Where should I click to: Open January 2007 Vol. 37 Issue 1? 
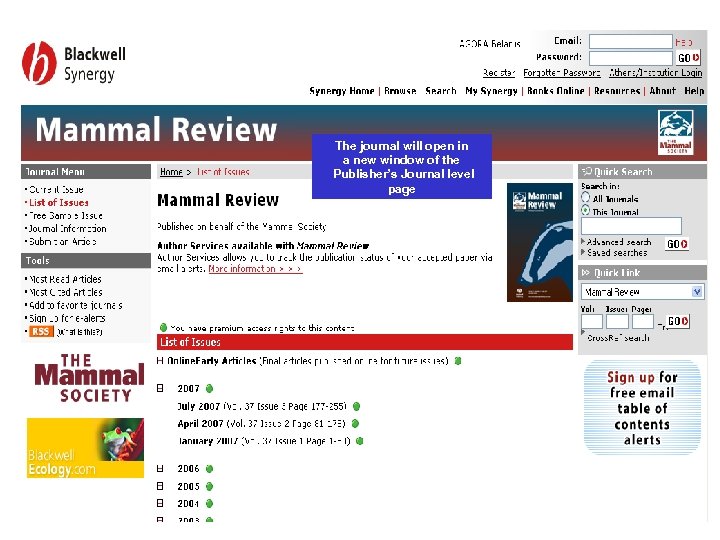tap(264, 441)
